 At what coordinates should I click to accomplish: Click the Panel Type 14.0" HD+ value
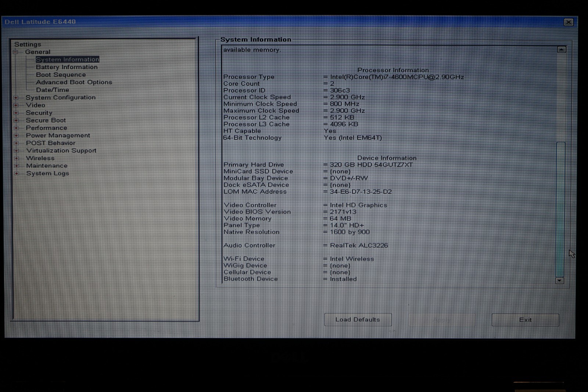tap(347, 225)
